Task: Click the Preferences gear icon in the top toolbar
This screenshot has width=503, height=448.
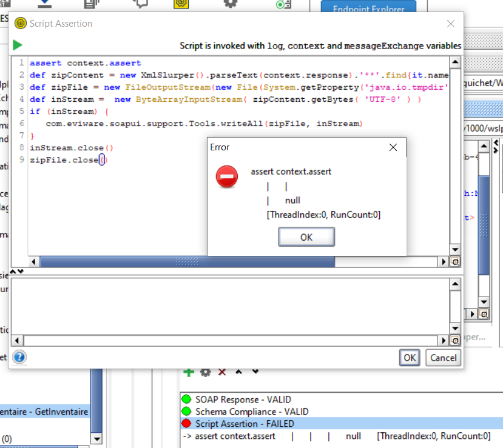Action: coord(230,3)
